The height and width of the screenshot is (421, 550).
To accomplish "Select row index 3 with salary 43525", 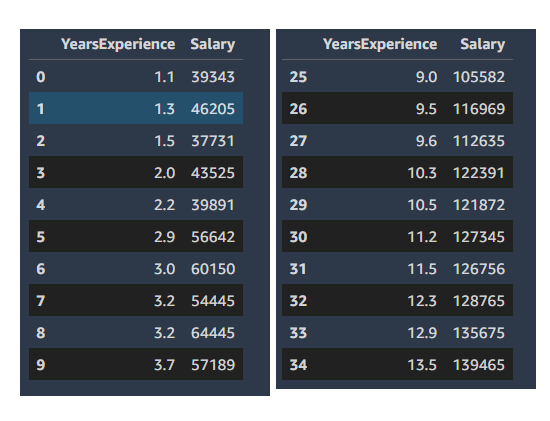I will [x=136, y=173].
